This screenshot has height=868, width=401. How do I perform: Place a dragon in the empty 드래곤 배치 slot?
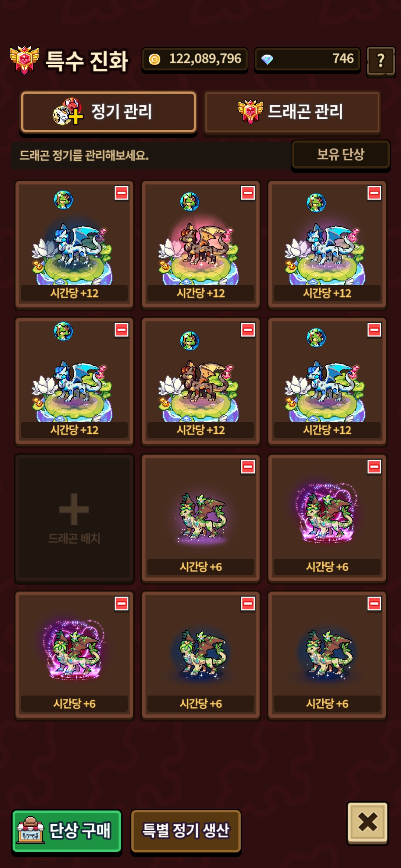pos(74,519)
